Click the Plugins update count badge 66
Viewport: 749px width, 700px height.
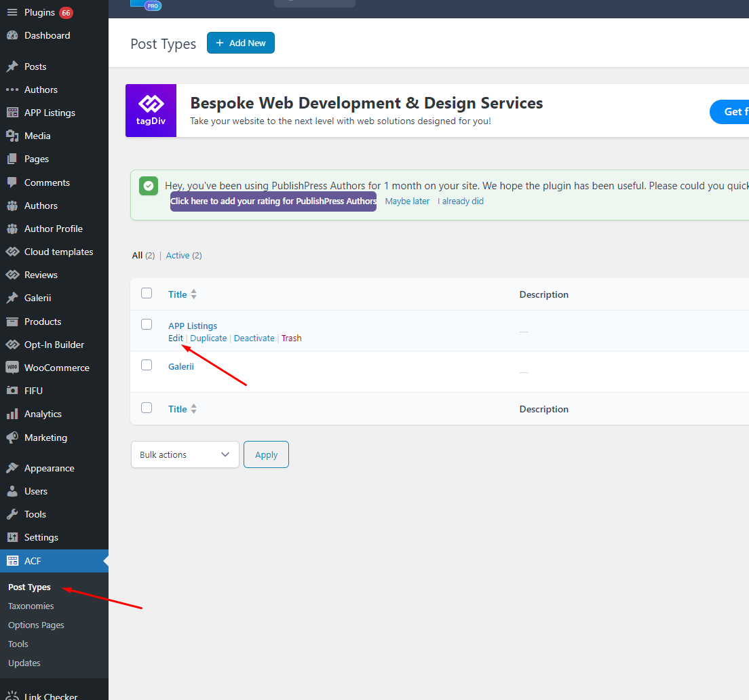point(66,13)
